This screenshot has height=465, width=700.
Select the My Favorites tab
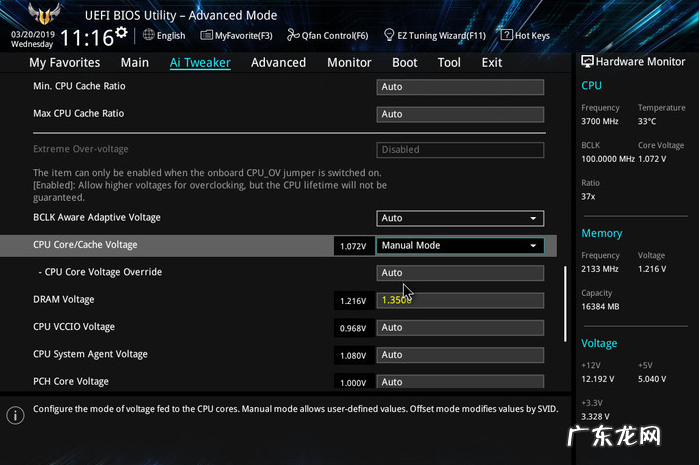coord(64,62)
